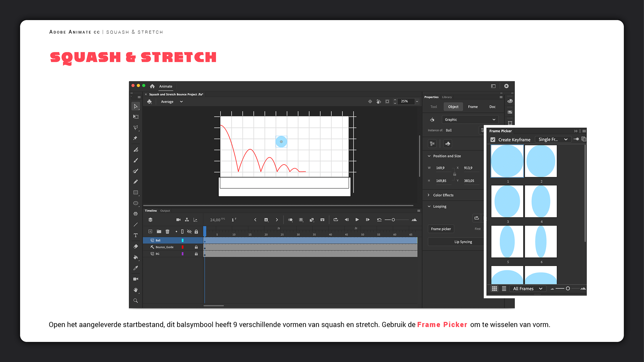Toggle lock on the BG layer
The image size is (644, 362).
click(196, 254)
